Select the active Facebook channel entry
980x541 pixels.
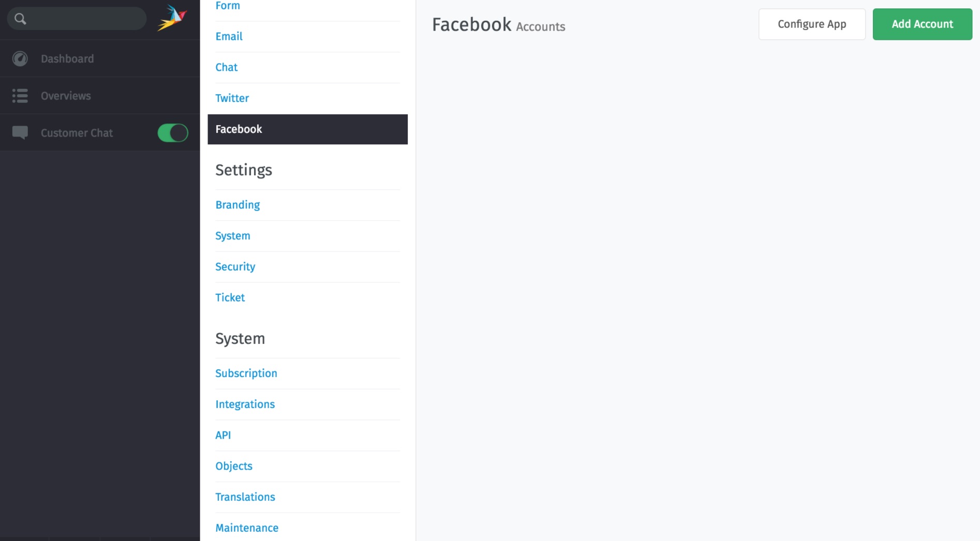point(307,129)
